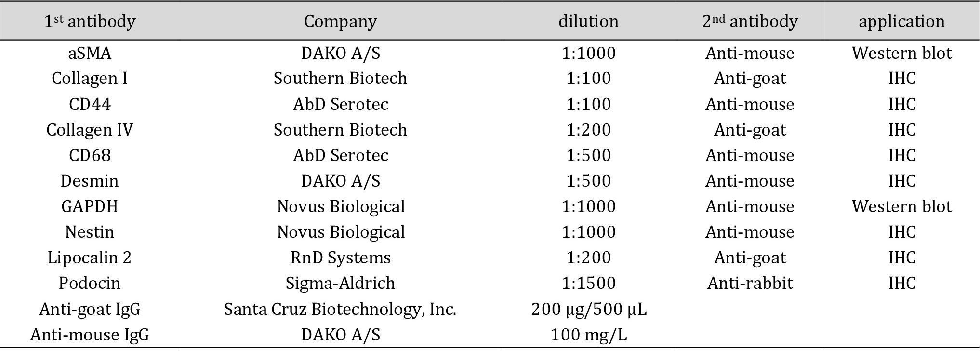Click the Santa Cruz Biotechnology, Inc. cell

tap(340, 309)
